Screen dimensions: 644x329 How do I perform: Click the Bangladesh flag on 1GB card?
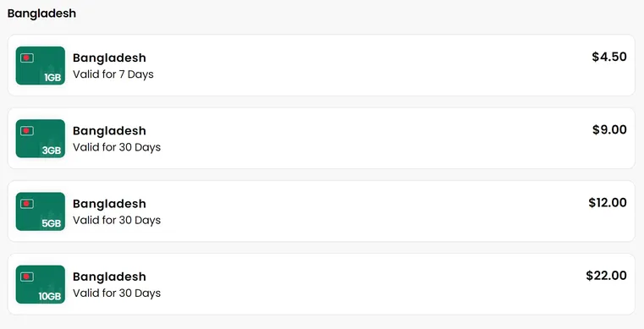pos(27,58)
